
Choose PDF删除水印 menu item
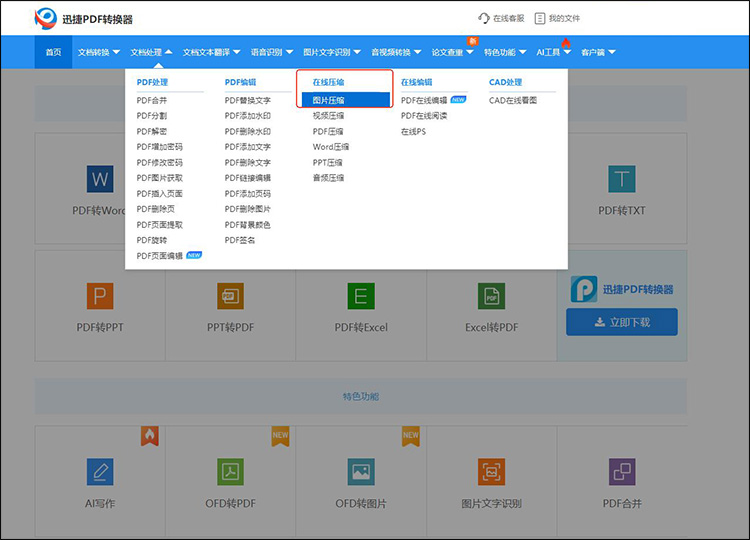tap(248, 132)
